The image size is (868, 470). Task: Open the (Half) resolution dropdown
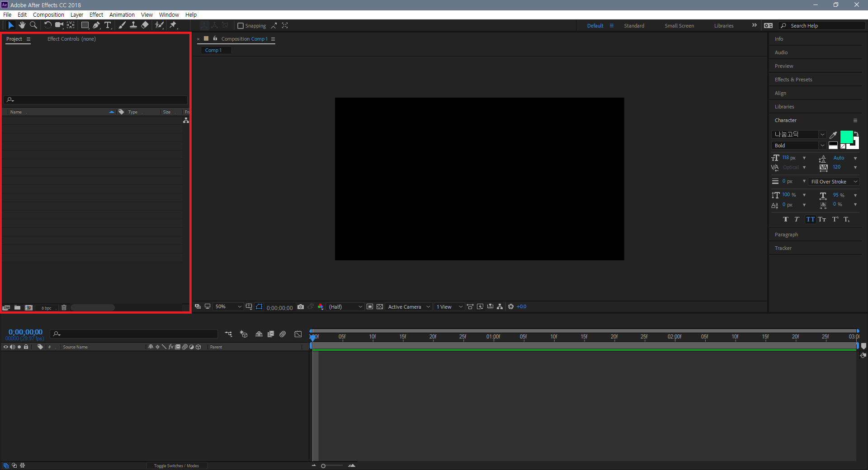tap(345, 307)
